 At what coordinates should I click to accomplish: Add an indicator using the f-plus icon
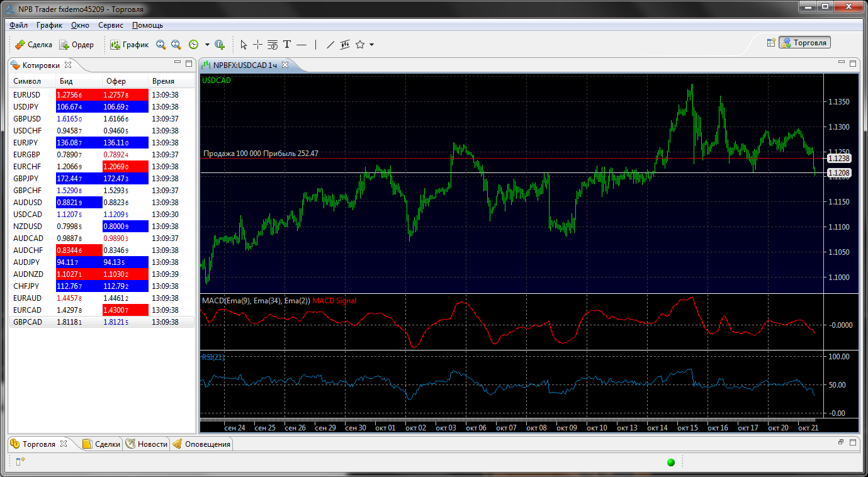[220, 45]
